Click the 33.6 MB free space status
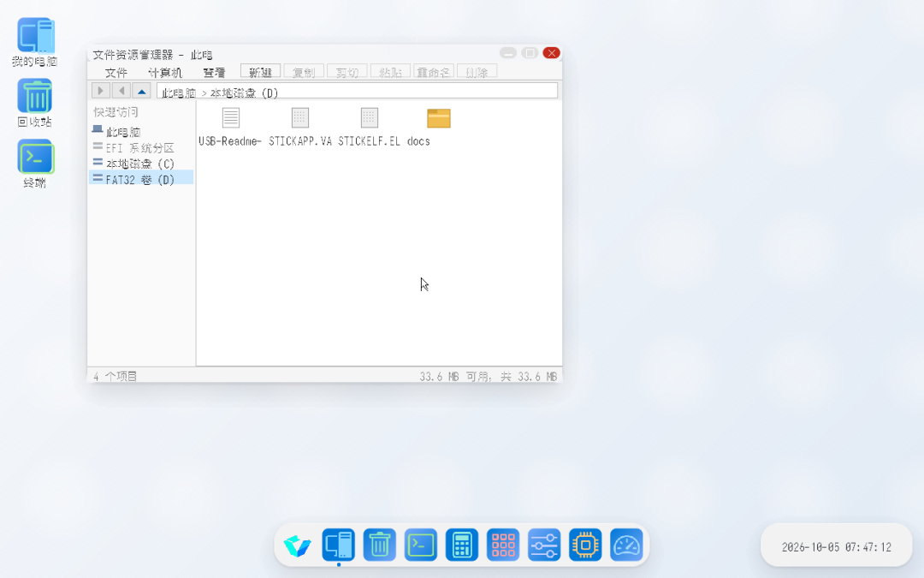The width and height of the screenshot is (924, 578). click(x=488, y=376)
